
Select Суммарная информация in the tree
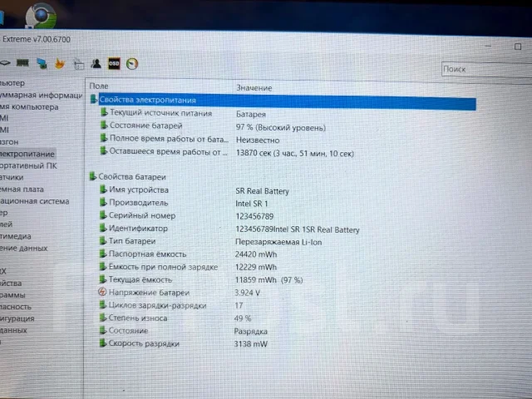coord(41,96)
